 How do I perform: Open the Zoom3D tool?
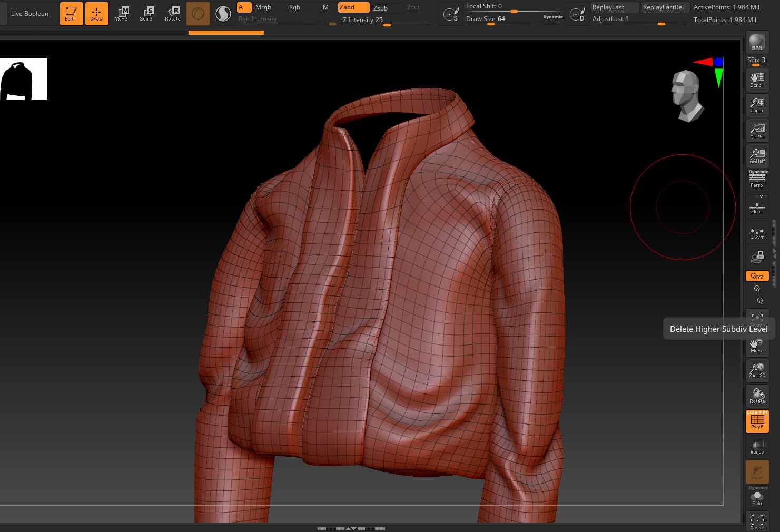click(x=757, y=370)
